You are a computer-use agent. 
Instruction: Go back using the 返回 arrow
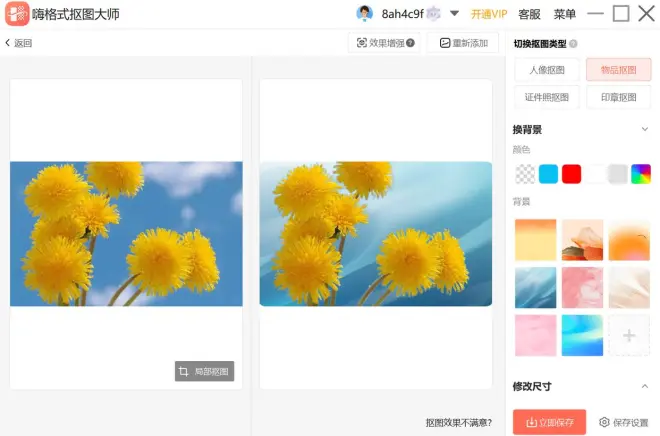click(19, 43)
